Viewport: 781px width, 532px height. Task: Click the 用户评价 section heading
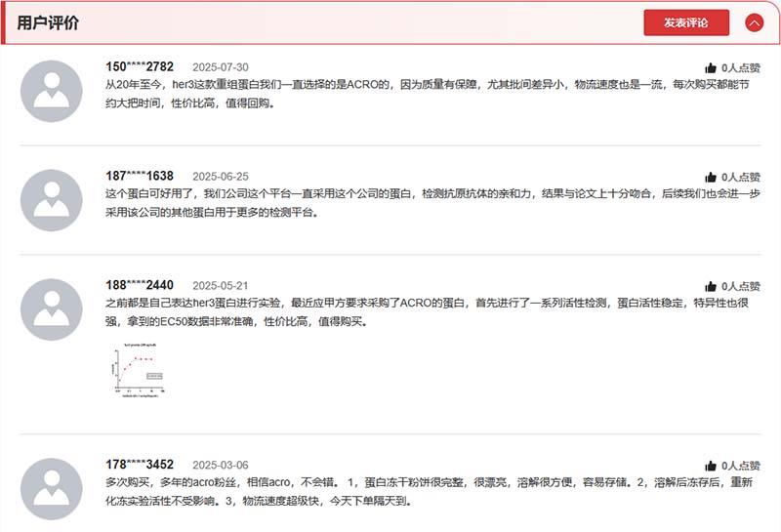(x=49, y=22)
